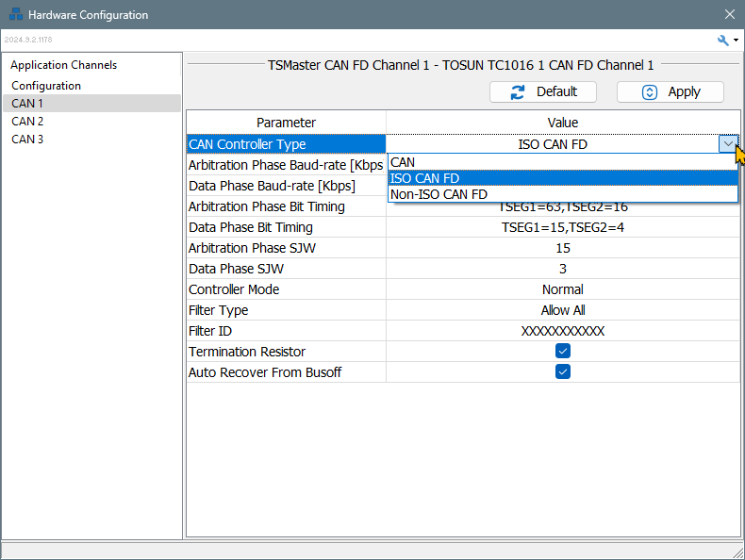Click Arbitration Phase Baud-rate parameter
745x560 pixels.
tap(286, 165)
